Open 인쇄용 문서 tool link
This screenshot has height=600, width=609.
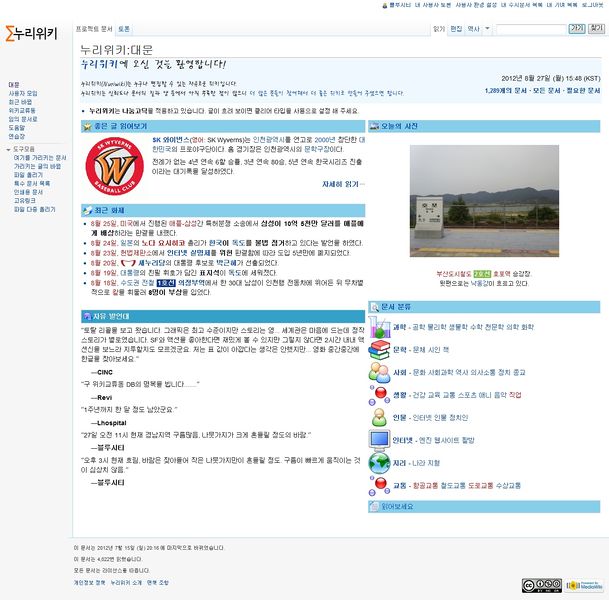pyautogui.click(x=28, y=192)
